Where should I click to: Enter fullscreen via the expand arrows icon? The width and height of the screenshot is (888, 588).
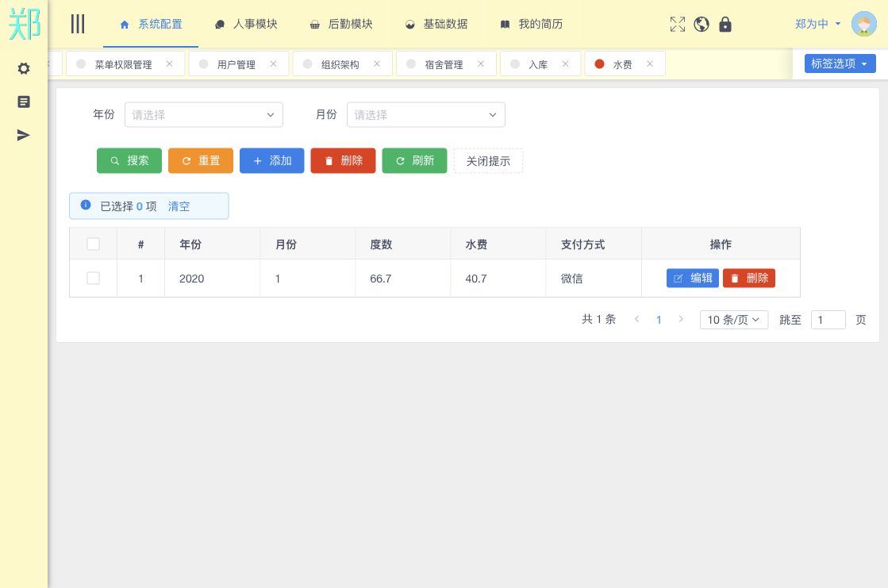[x=678, y=24]
